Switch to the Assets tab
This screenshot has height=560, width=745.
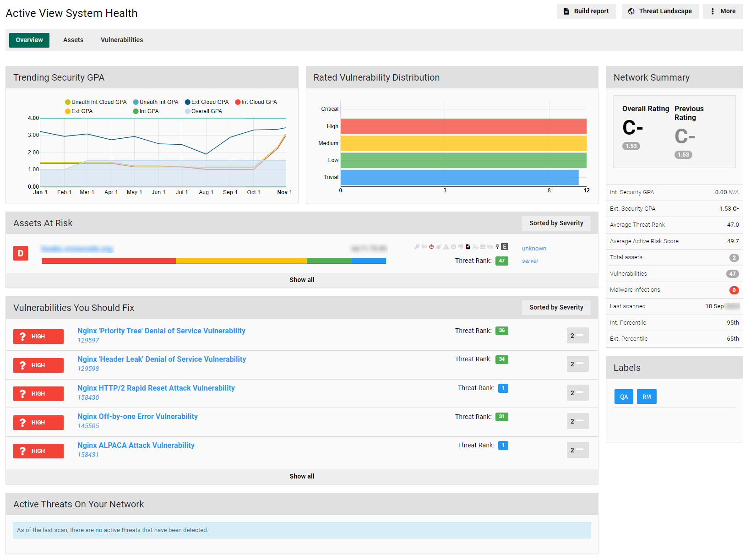coord(73,40)
